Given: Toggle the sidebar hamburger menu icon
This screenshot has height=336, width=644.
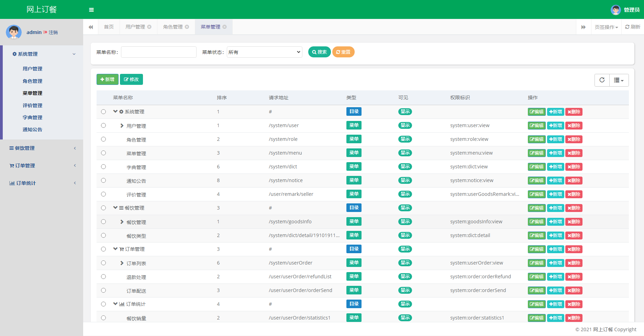Looking at the screenshot, I should pos(91,10).
